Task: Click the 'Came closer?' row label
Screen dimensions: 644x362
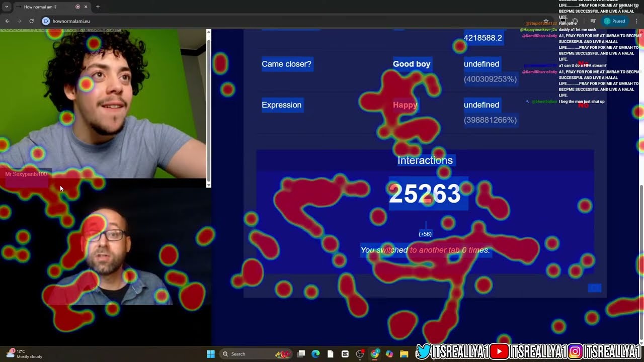Action: coord(286,64)
